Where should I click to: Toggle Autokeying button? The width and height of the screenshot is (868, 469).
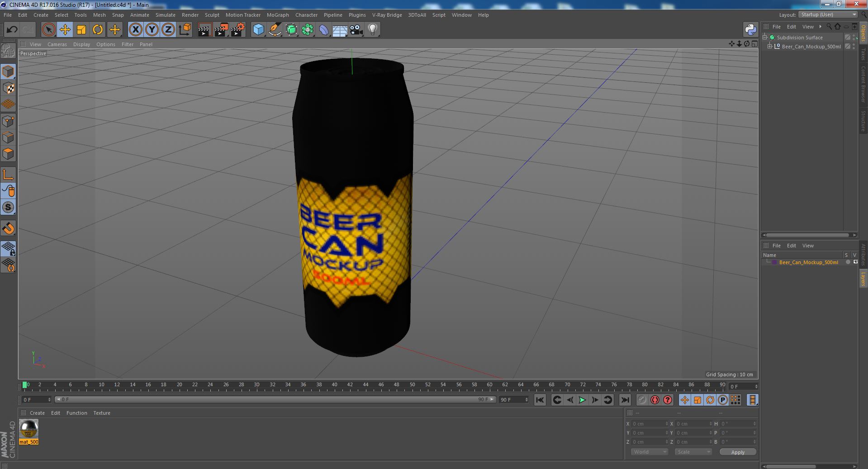655,400
